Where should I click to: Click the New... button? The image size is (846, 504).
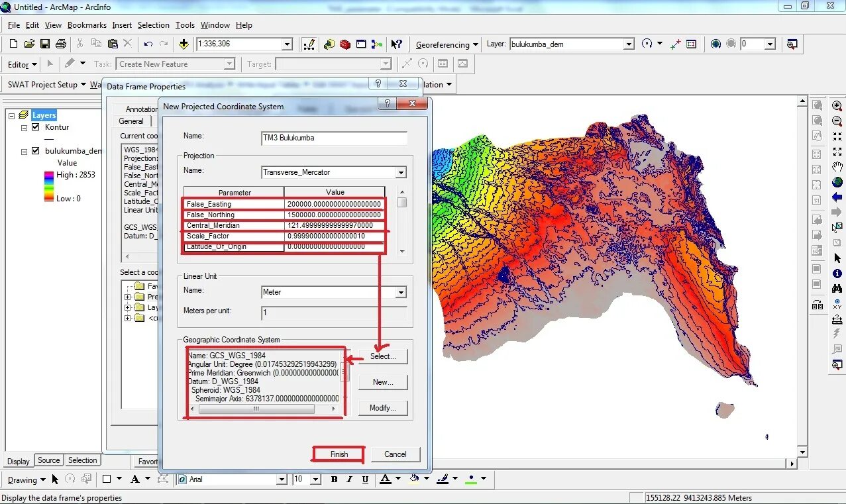[x=383, y=382]
